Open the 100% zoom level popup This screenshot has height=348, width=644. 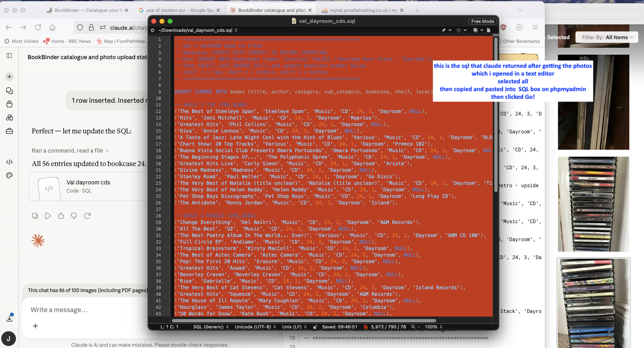pyautogui.click(x=434, y=327)
